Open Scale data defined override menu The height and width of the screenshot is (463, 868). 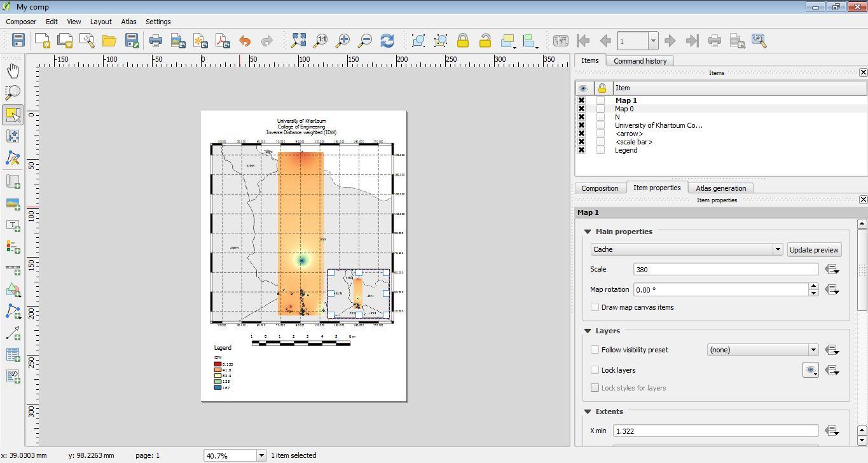tap(832, 270)
